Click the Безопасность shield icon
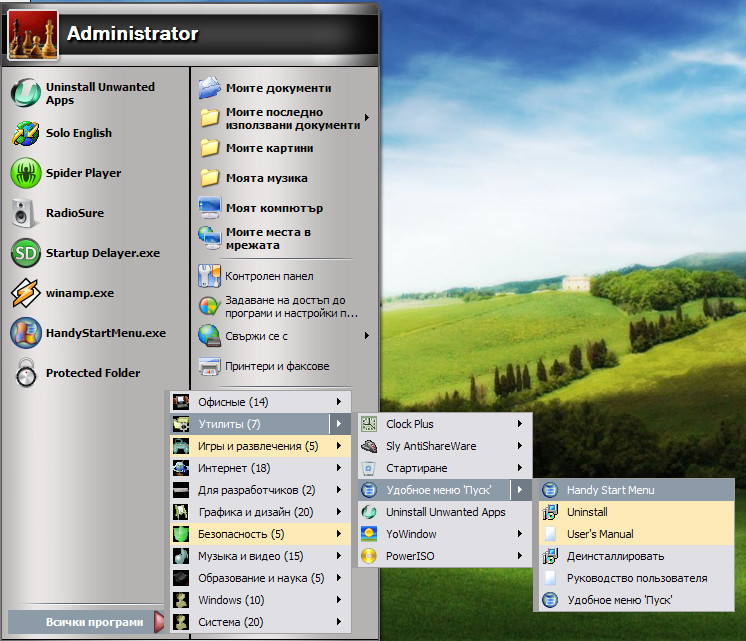This screenshot has height=641, width=746. click(181, 534)
